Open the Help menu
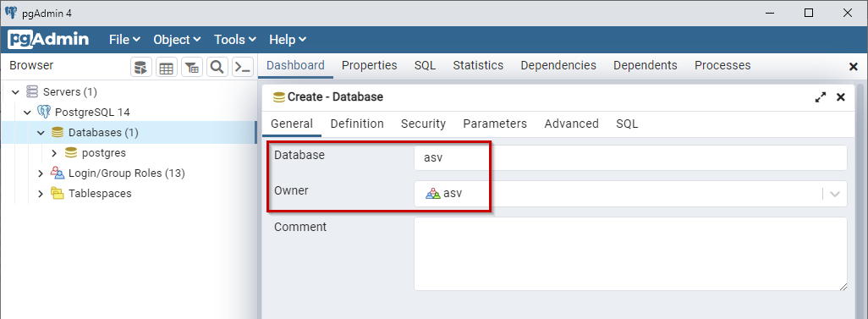This screenshot has height=319, width=868. click(288, 40)
